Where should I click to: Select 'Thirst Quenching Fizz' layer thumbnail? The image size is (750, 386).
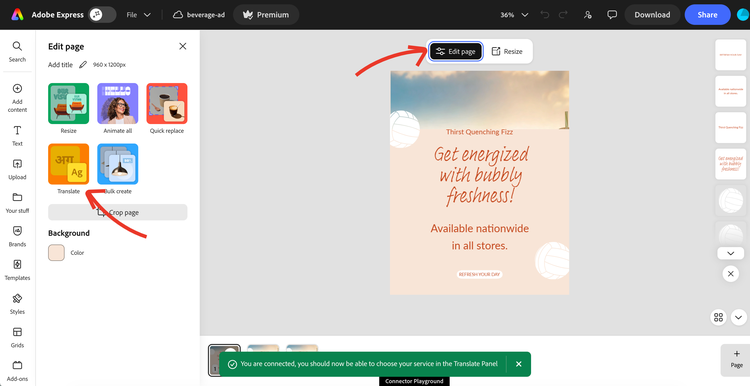coord(730,127)
